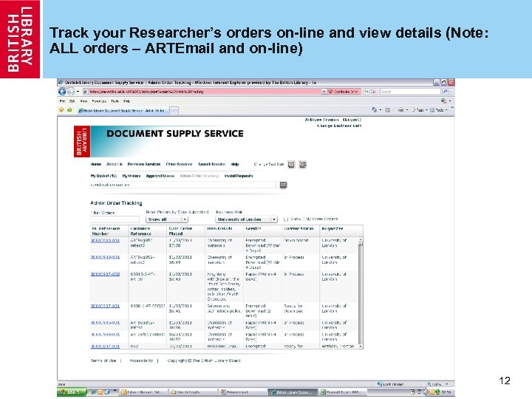Open the Show all date filter dropdown
Screen dimensions: 532x399
click(x=166, y=219)
